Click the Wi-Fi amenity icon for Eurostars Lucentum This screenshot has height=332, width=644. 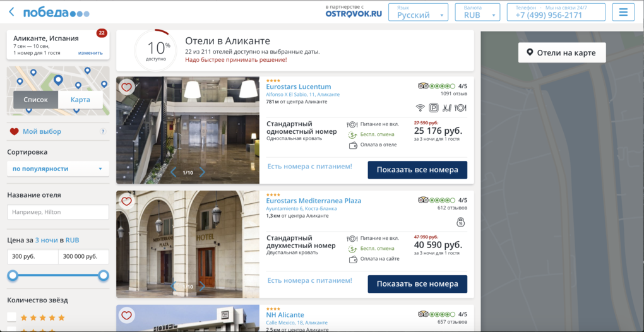[420, 108]
